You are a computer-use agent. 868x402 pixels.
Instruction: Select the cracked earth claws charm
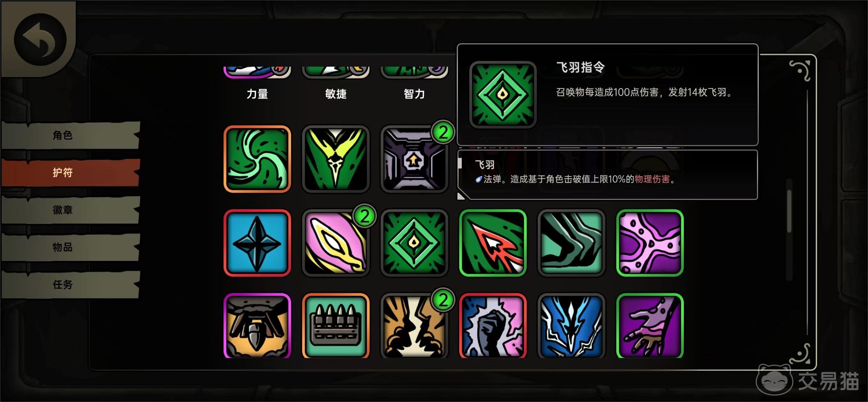(x=414, y=325)
